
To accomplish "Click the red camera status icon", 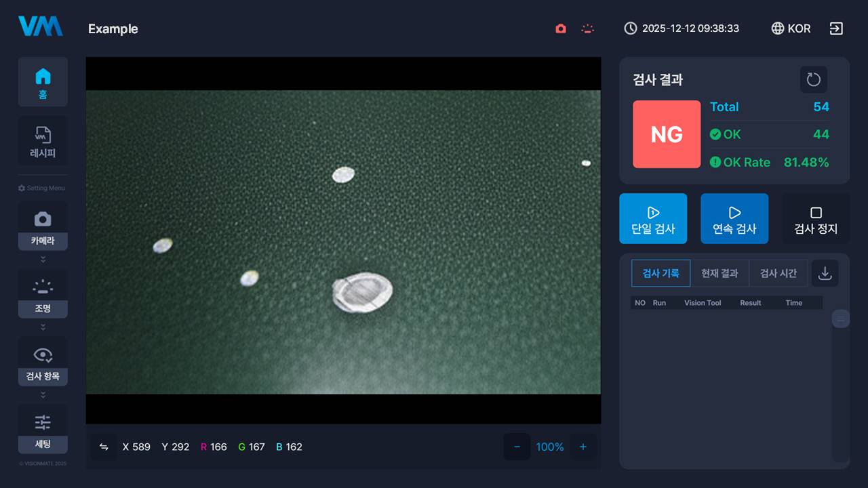I will [x=561, y=28].
